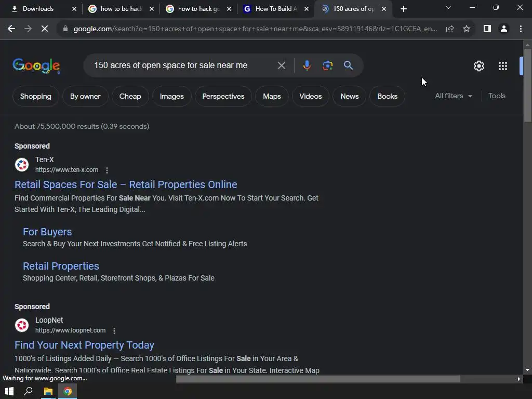Open the Google apps grid
This screenshot has width=532, height=399.
point(503,66)
